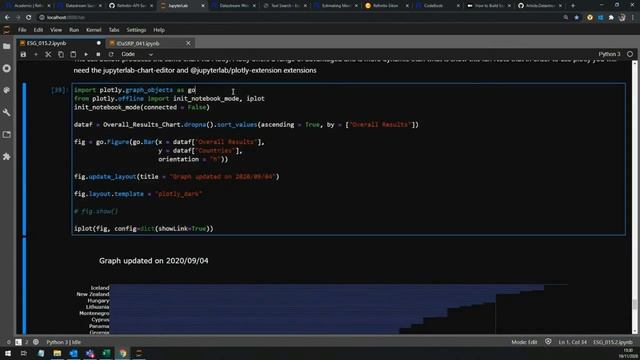640x360 pixels.
Task: Open the wrench Property Inspector sidebar icon
Action: pos(7,113)
